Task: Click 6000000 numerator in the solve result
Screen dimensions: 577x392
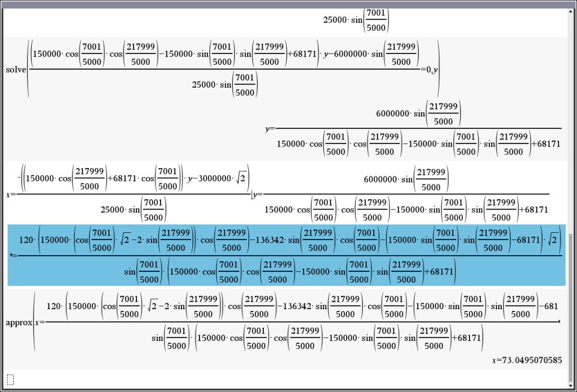Action: 392,113
